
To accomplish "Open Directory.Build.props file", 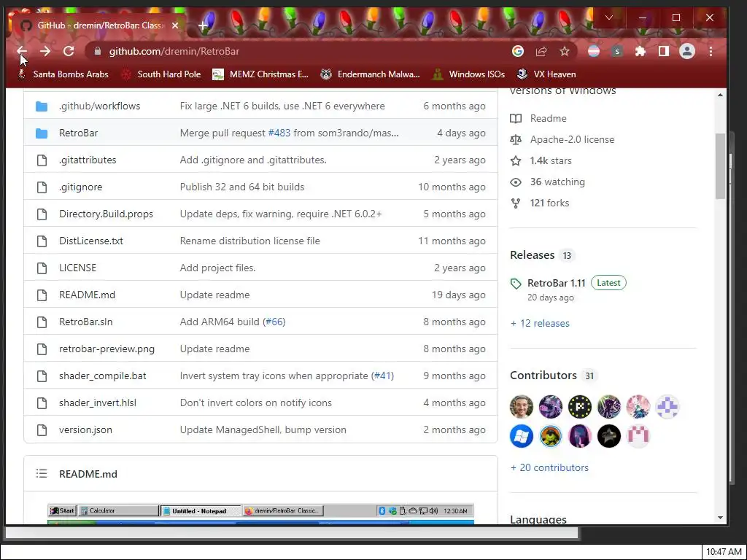I will pos(106,214).
